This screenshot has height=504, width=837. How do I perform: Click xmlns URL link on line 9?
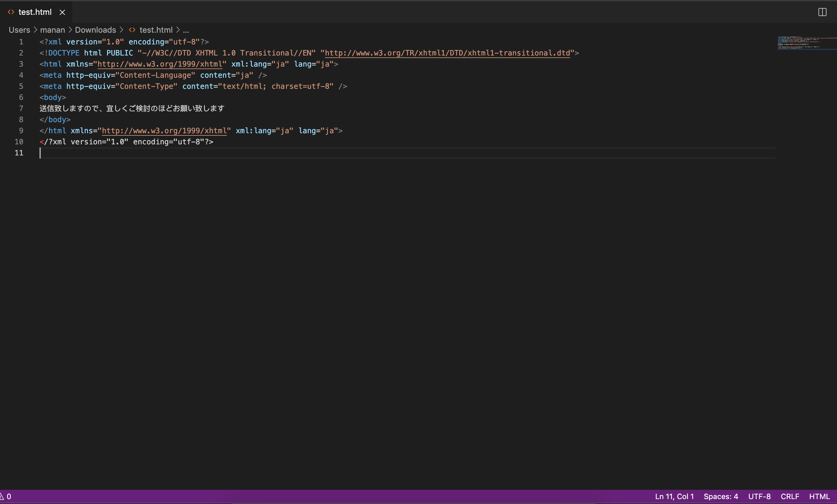(164, 131)
